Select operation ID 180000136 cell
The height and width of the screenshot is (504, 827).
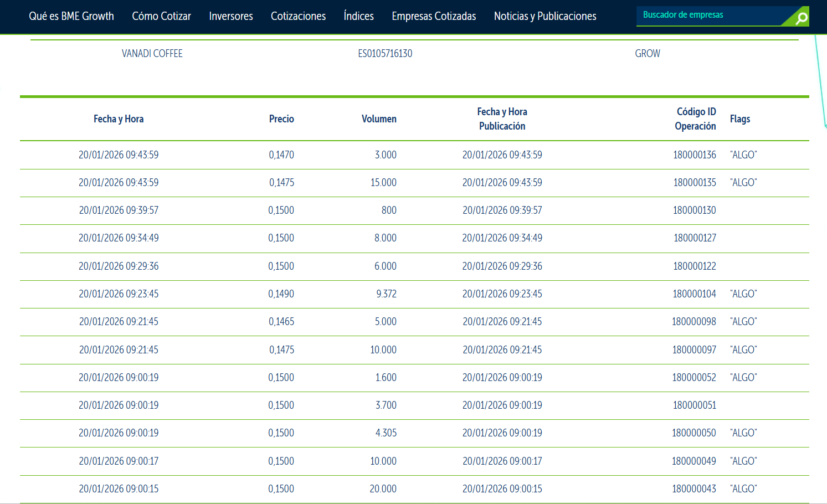(x=694, y=155)
